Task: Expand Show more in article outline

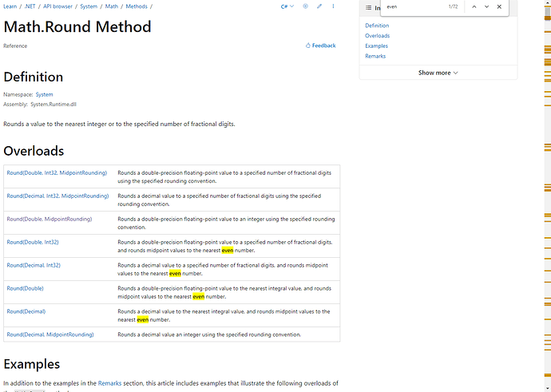Action: (438, 73)
